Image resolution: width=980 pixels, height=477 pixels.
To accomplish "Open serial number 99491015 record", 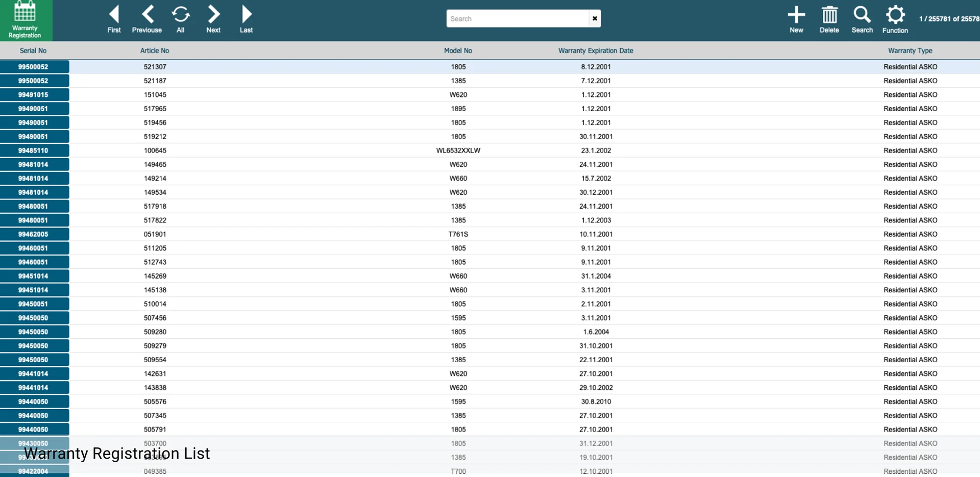I will pos(34,95).
